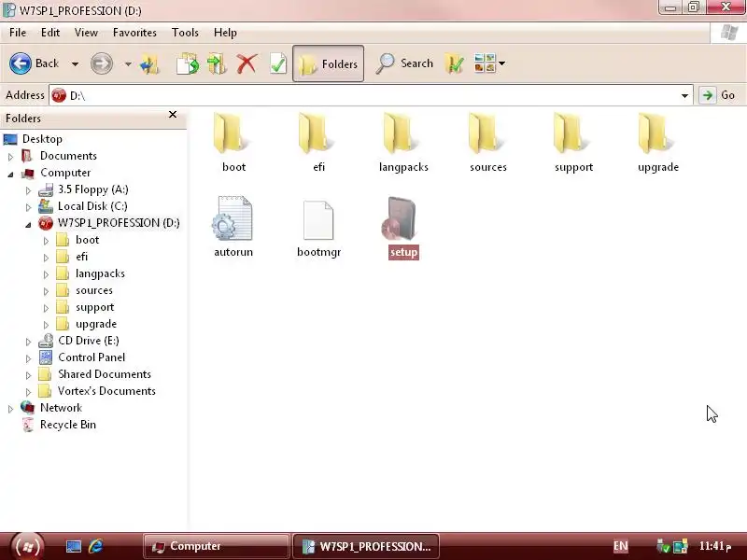Viewport: 747px width, 560px height.
Task: Click the network connection tray icon
Action: [681, 546]
